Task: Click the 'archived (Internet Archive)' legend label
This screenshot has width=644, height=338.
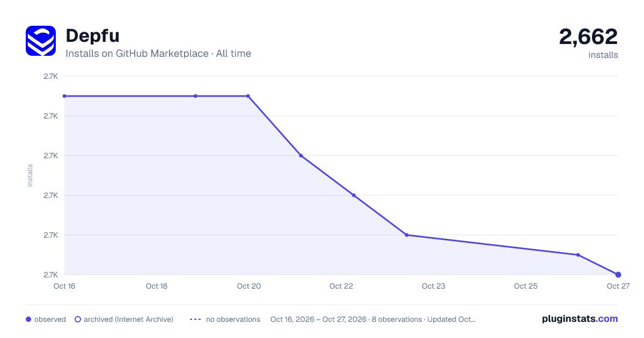Action: [x=128, y=319]
